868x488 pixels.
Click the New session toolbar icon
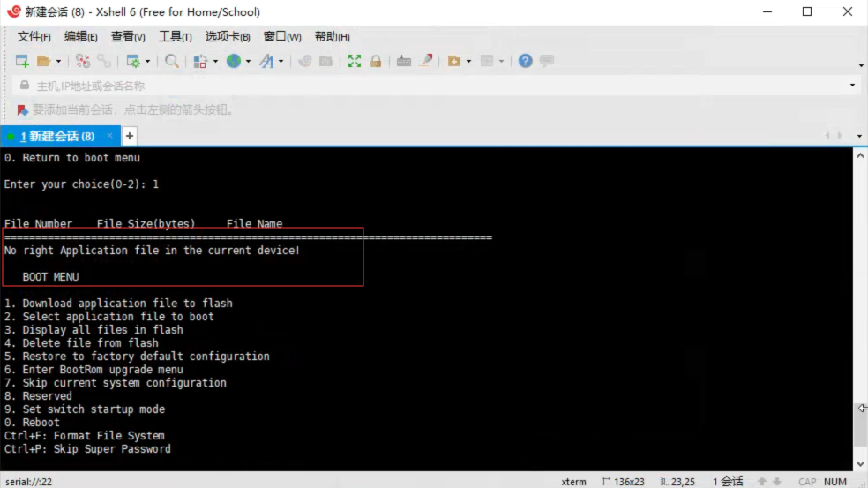[22, 61]
